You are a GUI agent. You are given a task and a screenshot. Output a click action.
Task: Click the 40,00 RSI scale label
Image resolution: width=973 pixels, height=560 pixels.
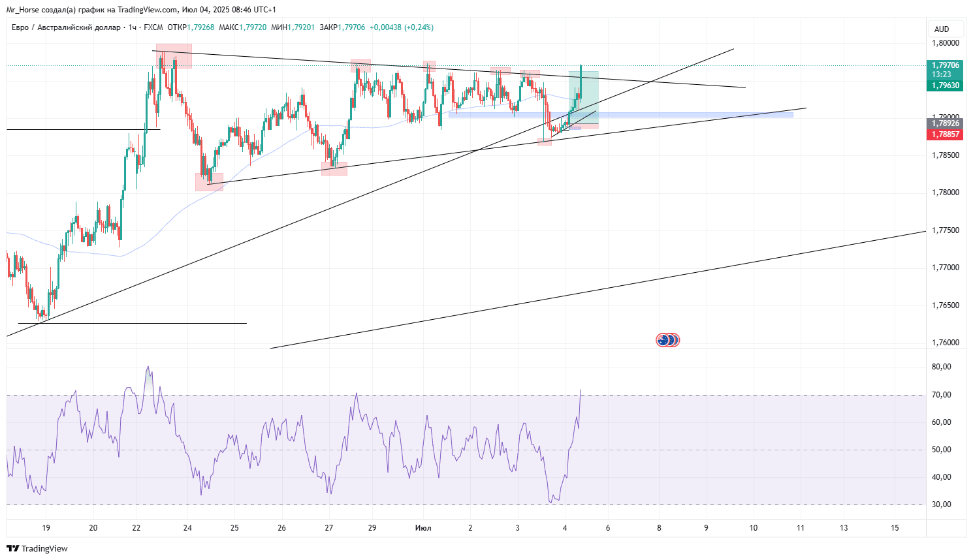(942, 477)
